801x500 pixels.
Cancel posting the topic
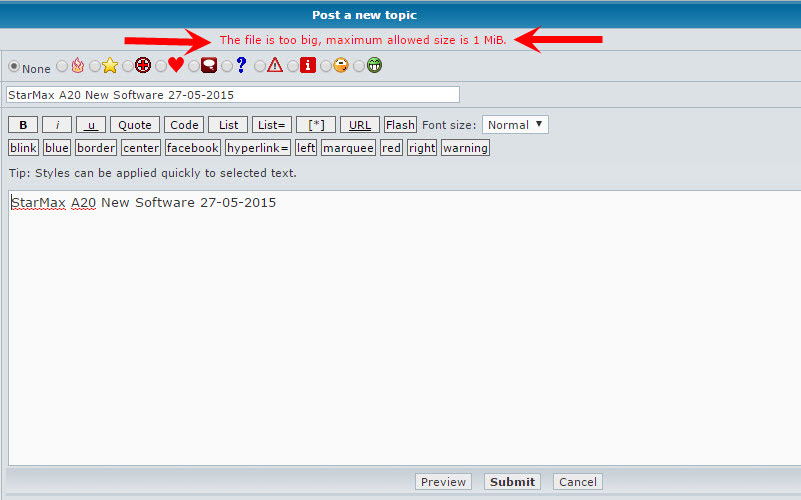pyautogui.click(x=578, y=482)
